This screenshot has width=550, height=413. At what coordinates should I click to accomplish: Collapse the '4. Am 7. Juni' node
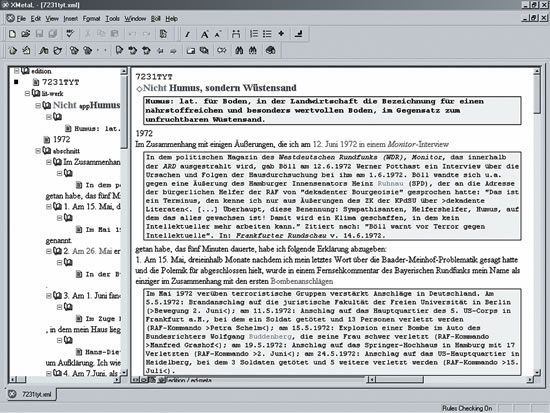49,373
